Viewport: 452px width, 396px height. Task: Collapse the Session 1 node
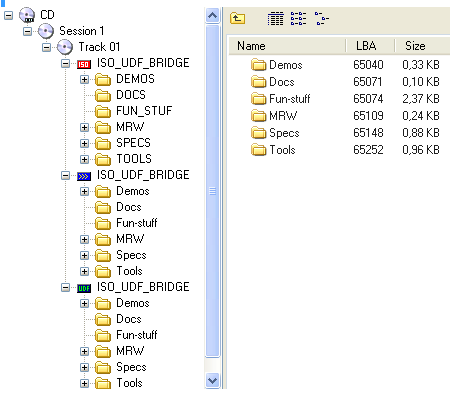[x=27, y=31]
